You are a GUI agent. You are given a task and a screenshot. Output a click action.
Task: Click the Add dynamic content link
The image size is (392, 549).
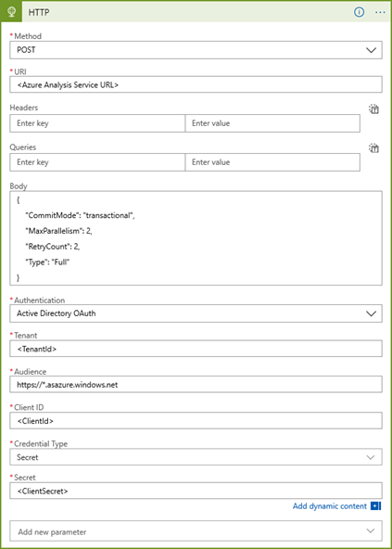329,506
